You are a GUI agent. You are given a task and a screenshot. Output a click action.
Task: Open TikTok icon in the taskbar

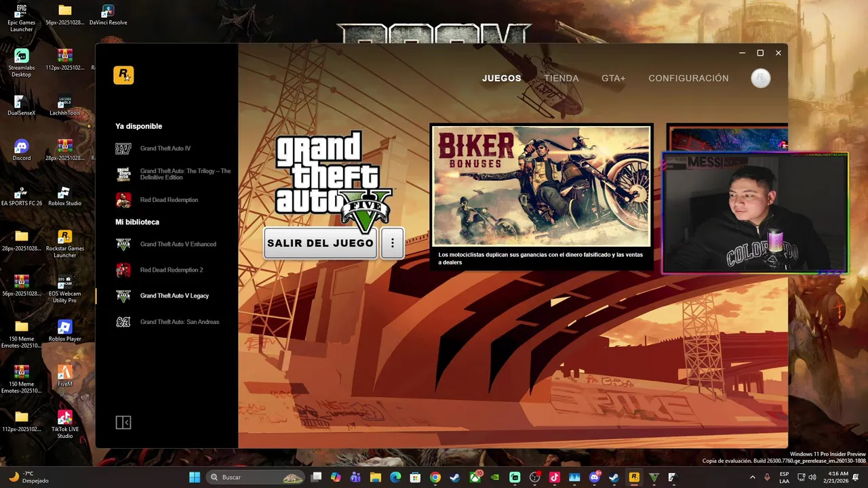[555, 477]
